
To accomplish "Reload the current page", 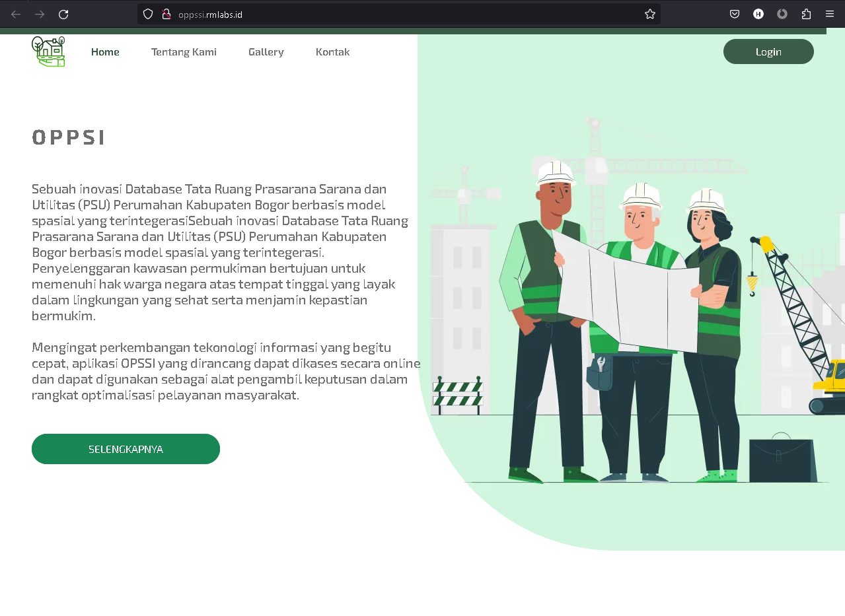I will pyautogui.click(x=63, y=14).
